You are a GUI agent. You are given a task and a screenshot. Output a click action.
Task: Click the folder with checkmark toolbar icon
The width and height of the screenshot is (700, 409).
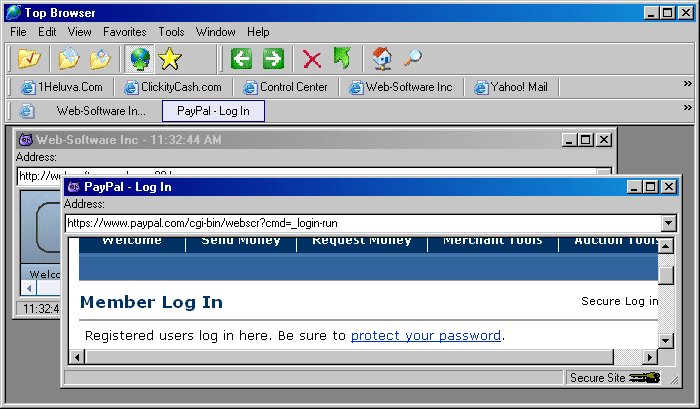coord(29,58)
